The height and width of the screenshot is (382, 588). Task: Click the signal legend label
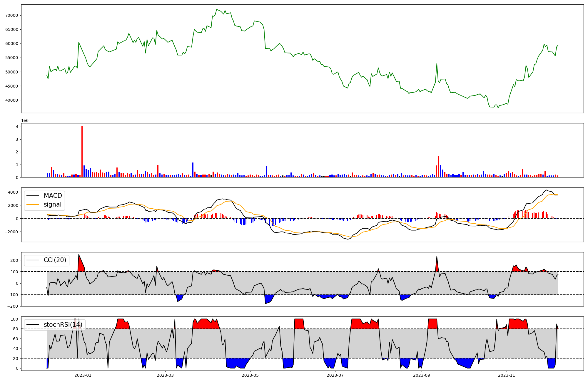pos(53,205)
